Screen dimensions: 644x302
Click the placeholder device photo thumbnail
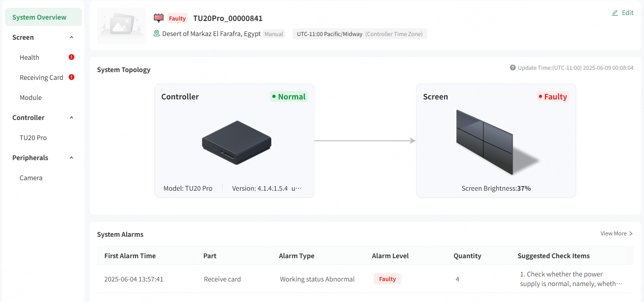pos(121,26)
